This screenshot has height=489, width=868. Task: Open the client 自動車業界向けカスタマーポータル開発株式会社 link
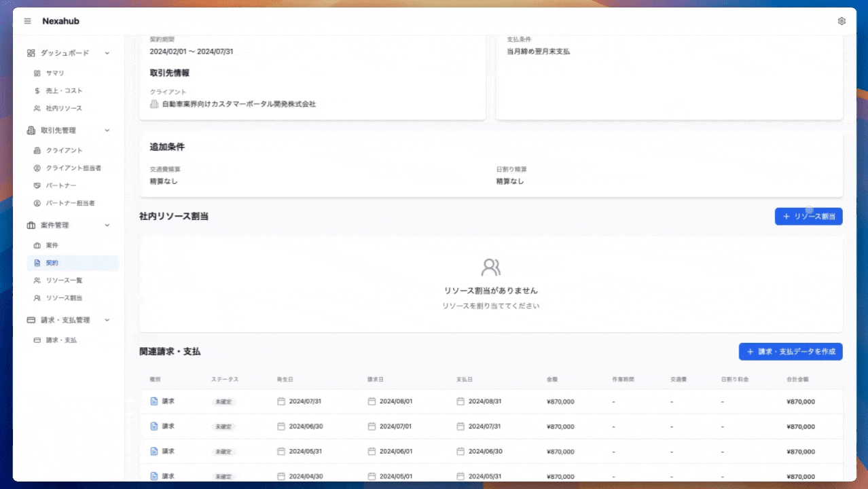click(238, 105)
